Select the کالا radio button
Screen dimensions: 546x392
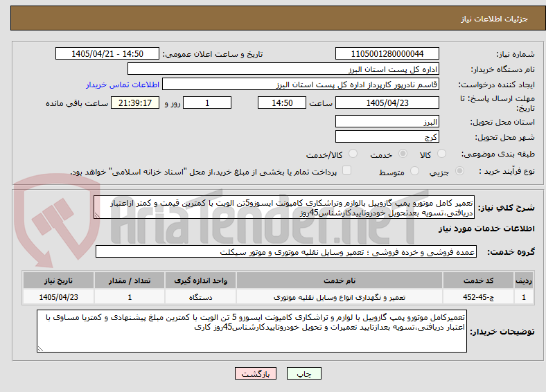click(441, 154)
